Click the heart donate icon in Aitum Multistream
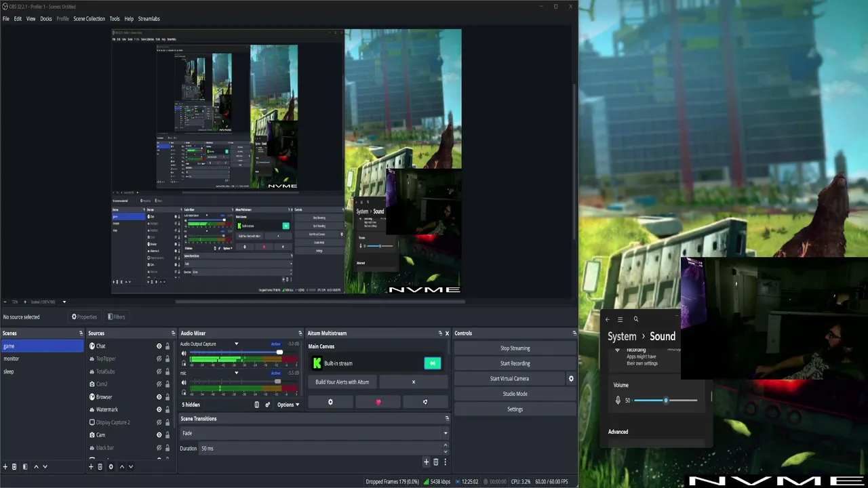868x488 pixels. [x=378, y=402]
